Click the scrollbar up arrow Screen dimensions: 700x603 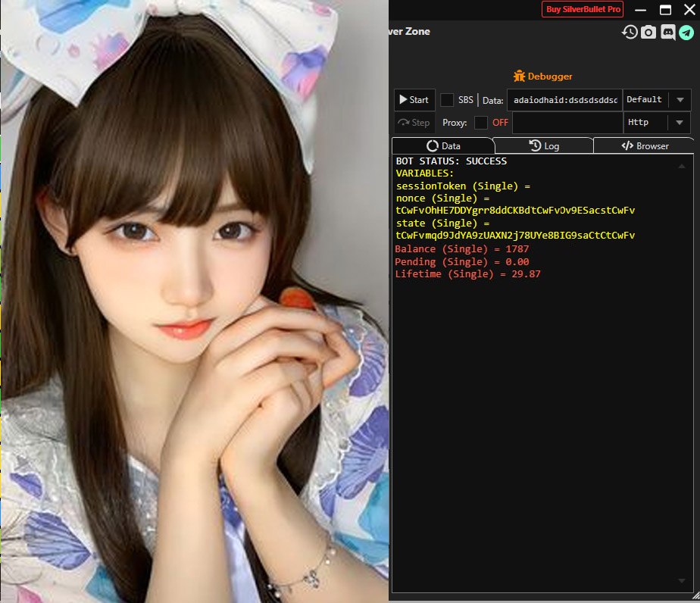coord(682,166)
